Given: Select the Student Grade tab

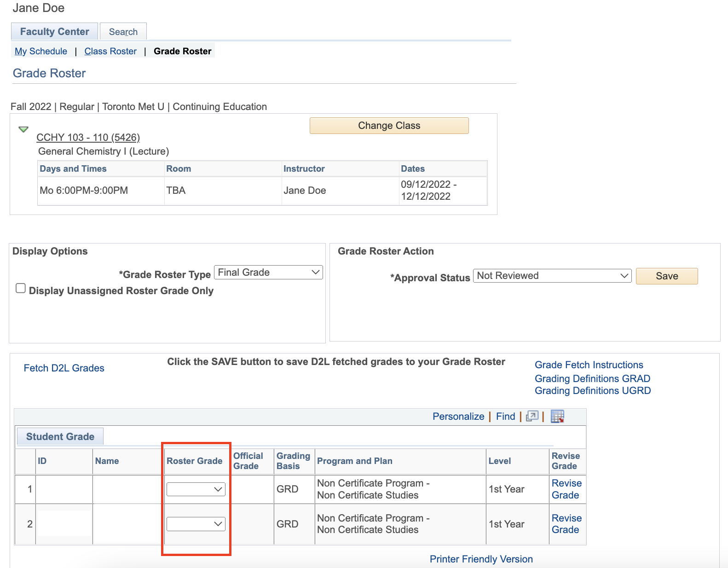Looking at the screenshot, I should pyautogui.click(x=60, y=436).
